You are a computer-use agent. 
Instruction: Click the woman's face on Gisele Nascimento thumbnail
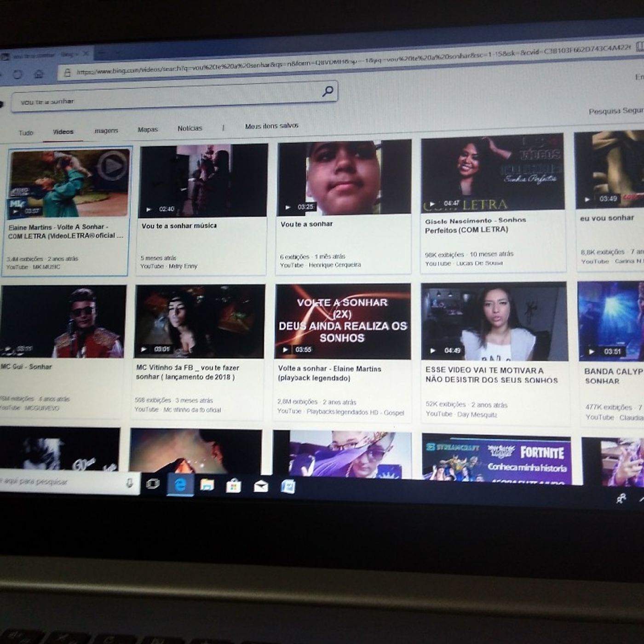coord(469,161)
